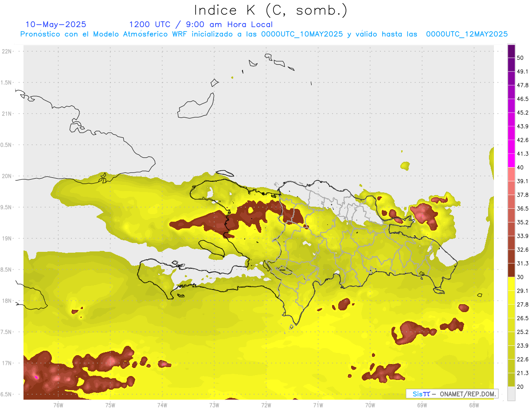Viewport: 532px width, 411px height.
Task: Click the '18N' latitude label
Action: (x=7, y=301)
